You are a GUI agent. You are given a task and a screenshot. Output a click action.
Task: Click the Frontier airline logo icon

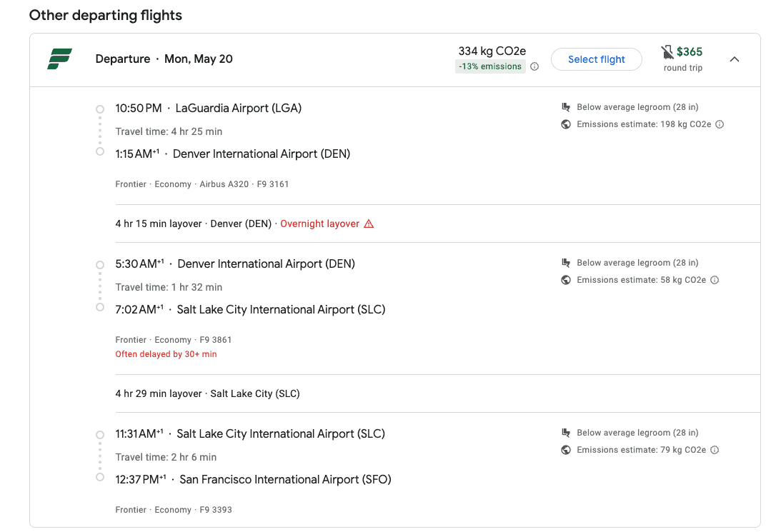(x=60, y=59)
